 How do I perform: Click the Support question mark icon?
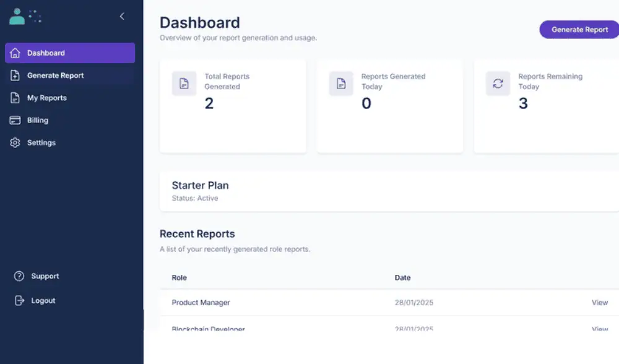tap(19, 276)
